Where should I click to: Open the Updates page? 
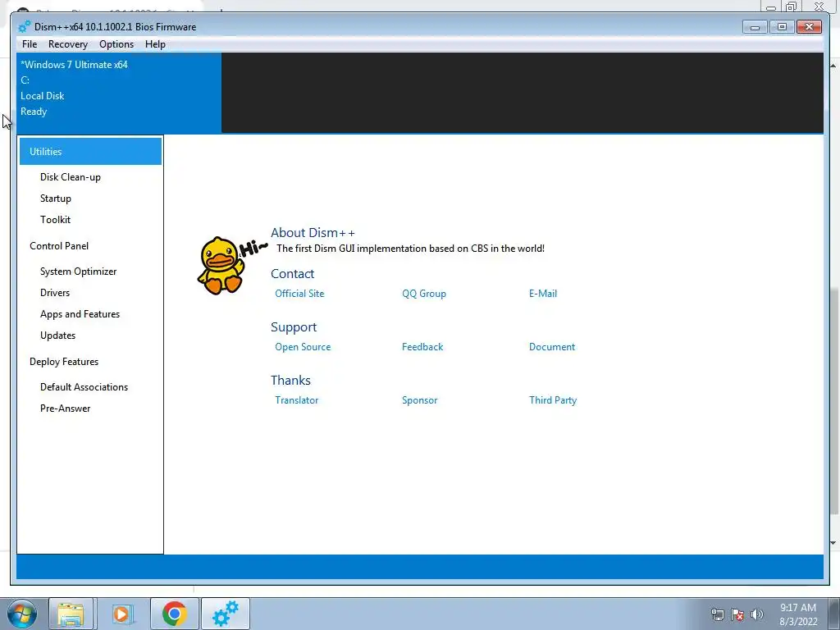(58, 336)
